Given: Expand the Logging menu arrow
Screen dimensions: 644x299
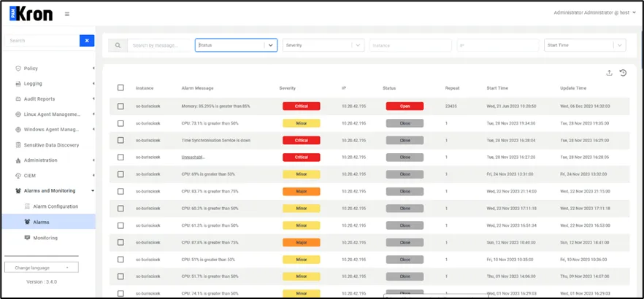Looking at the screenshot, I should [93, 84].
